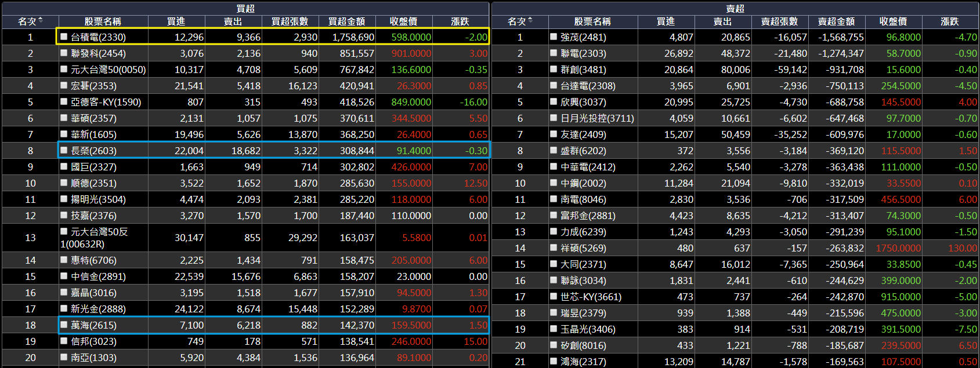Tick the checkbox beside 聯電(2303)
The image size is (980, 368).
point(554,53)
